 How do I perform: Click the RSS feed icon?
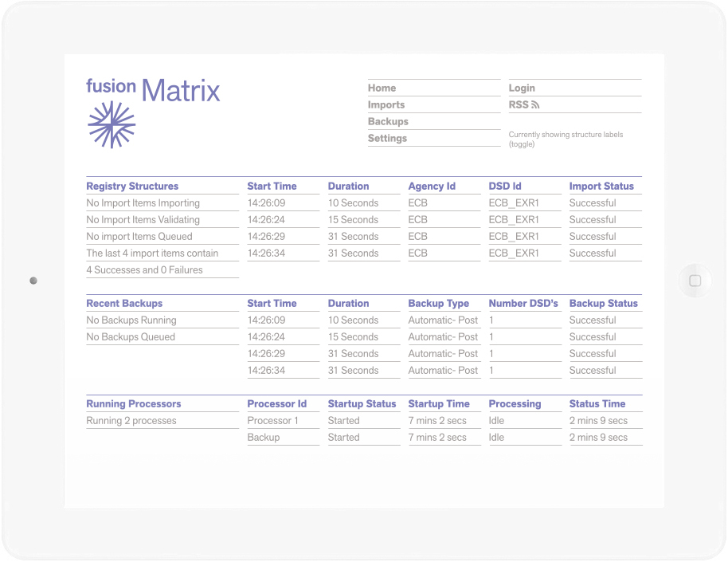click(x=535, y=105)
